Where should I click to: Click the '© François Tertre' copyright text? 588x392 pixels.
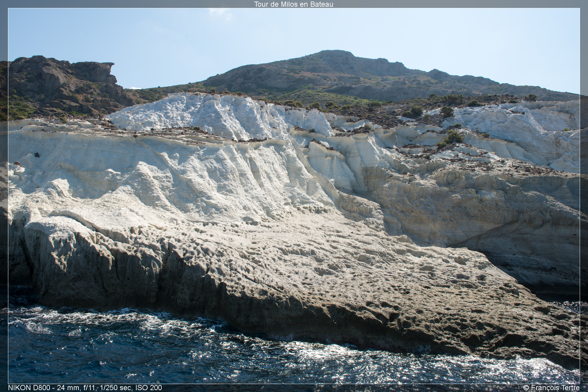coord(552,388)
